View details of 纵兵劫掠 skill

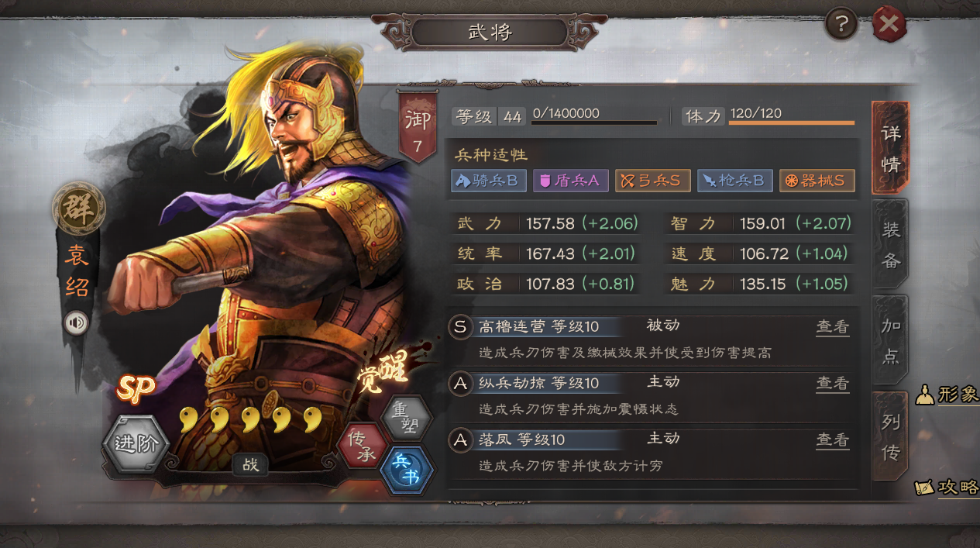coord(833,384)
